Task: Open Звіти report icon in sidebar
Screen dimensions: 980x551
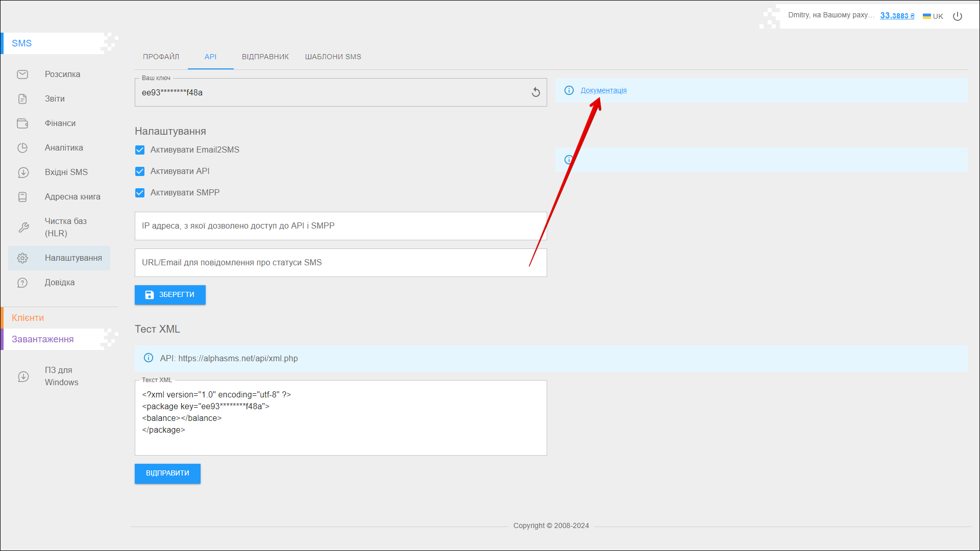Action: [x=22, y=99]
